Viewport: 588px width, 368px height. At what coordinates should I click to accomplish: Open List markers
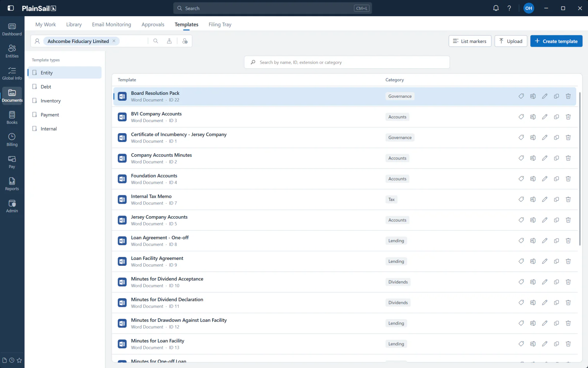coord(470,41)
